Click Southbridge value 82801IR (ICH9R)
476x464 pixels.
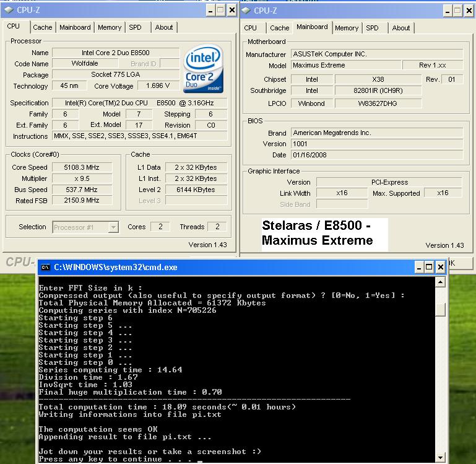coord(378,91)
